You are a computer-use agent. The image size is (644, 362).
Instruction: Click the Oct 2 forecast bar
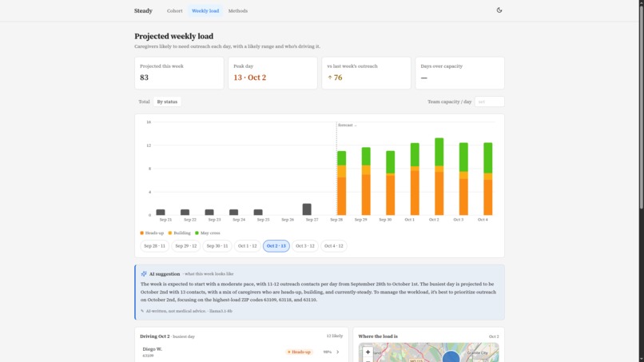pyautogui.click(x=439, y=177)
